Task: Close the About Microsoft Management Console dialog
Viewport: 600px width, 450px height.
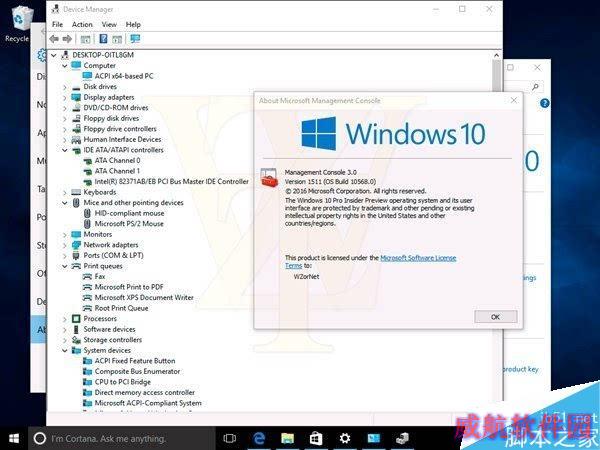Action: click(514, 100)
